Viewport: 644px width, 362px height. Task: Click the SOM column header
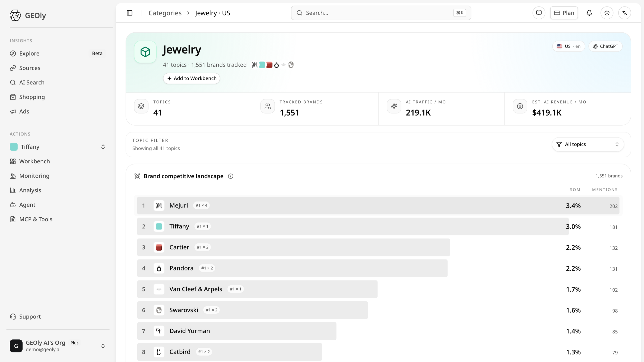click(x=575, y=190)
